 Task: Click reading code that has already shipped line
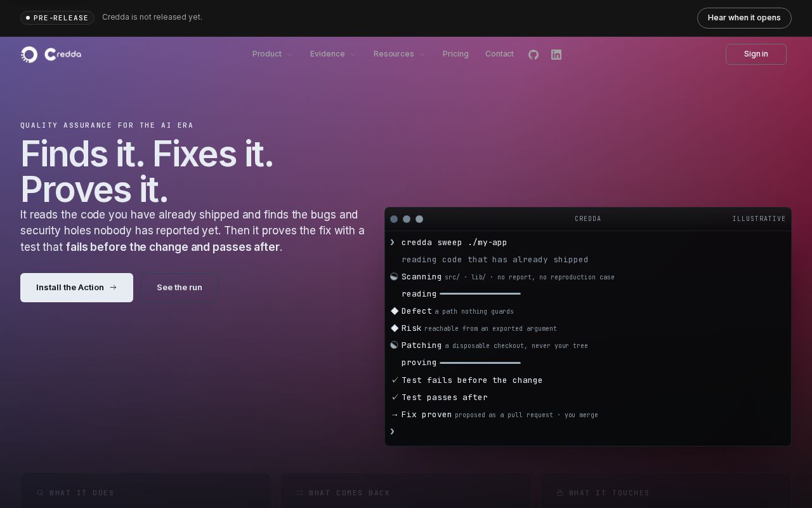tap(495, 260)
